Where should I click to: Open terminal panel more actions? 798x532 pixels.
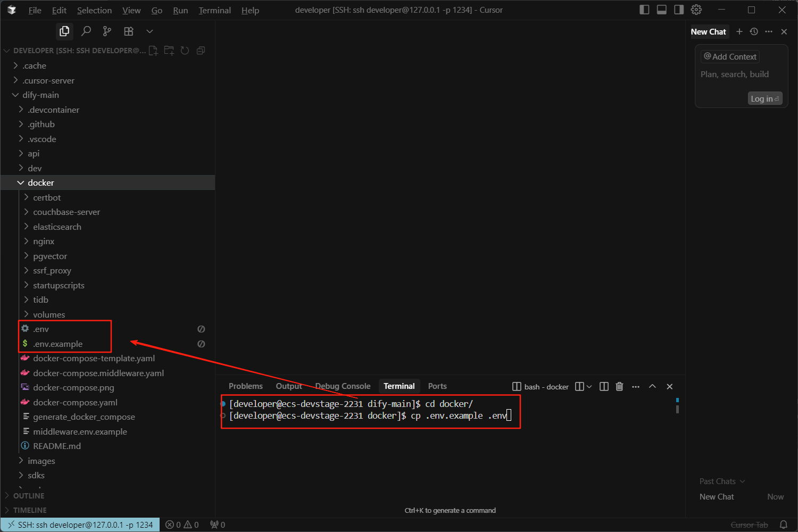tap(636, 387)
